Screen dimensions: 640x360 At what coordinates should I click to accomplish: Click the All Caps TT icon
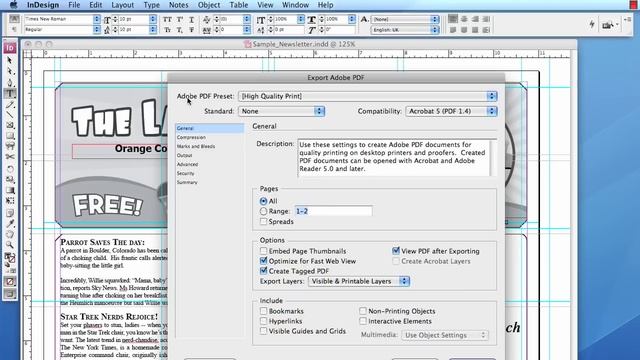(x=167, y=19)
